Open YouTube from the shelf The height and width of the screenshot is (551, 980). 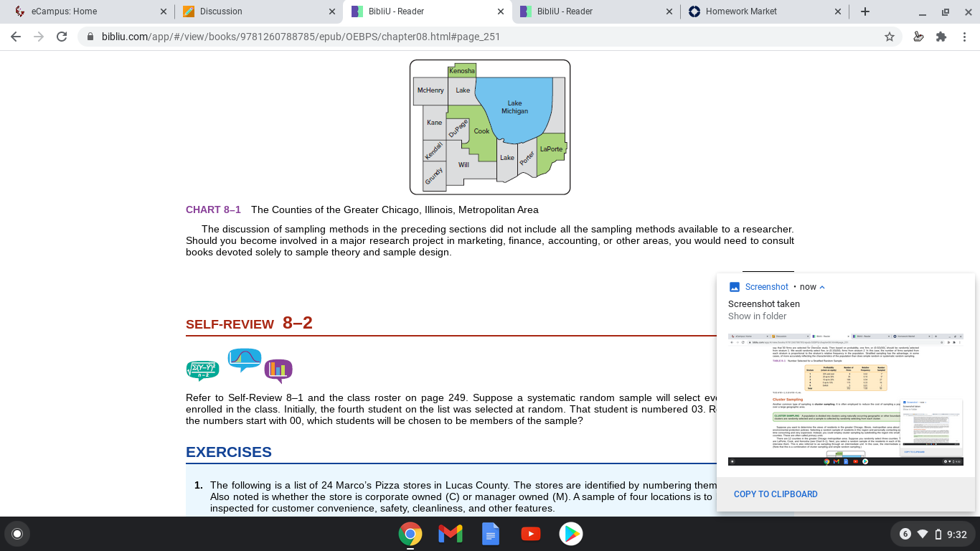point(531,534)
